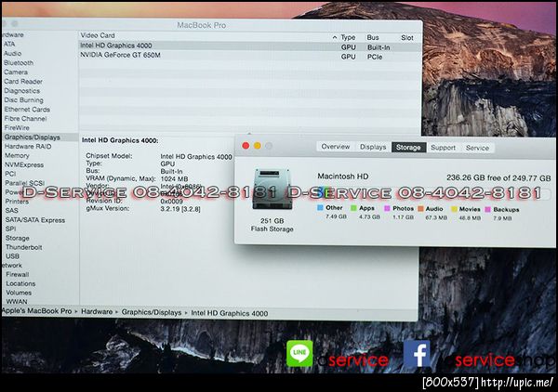558x392 pixels.
Task: Select Firewall in the sidebar
Action: (17, 274)
